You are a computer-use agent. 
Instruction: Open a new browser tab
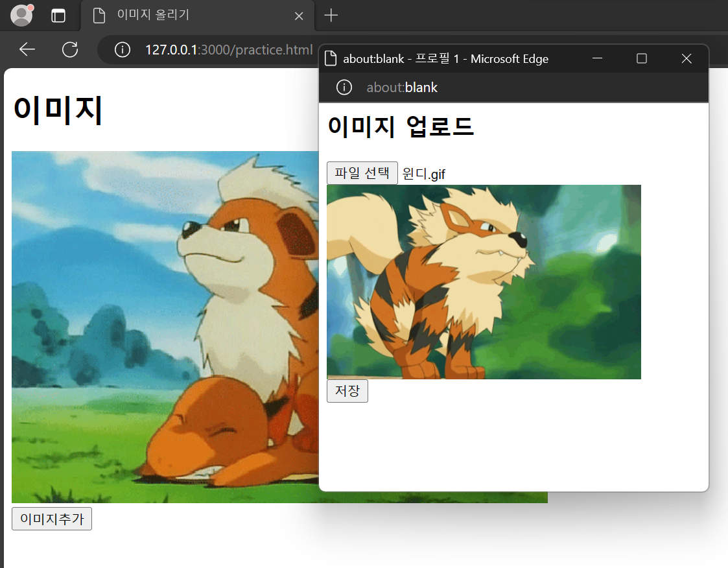pos(331,16)
